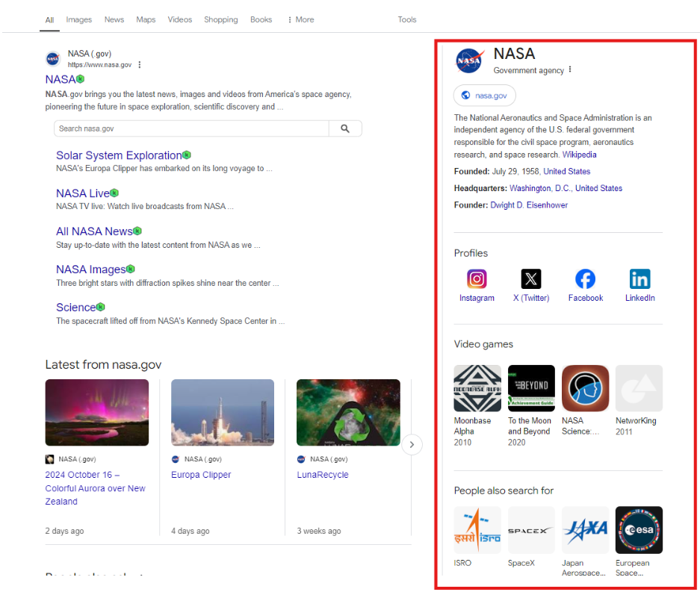Screen dimensions: 700x592
Task: Click green badge beside NASA Live
Action: (114, 193)
